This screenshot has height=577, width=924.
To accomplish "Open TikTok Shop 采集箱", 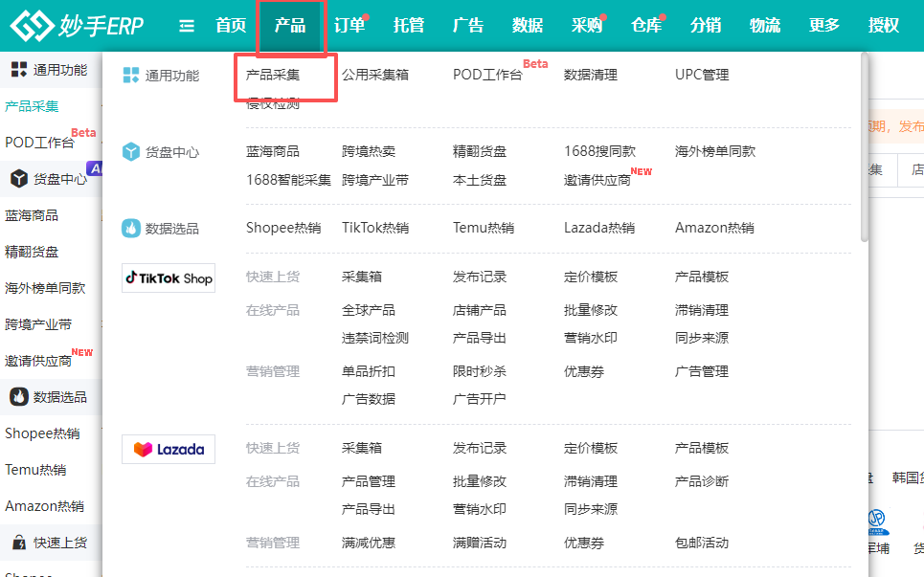I will tap(362, 277).
